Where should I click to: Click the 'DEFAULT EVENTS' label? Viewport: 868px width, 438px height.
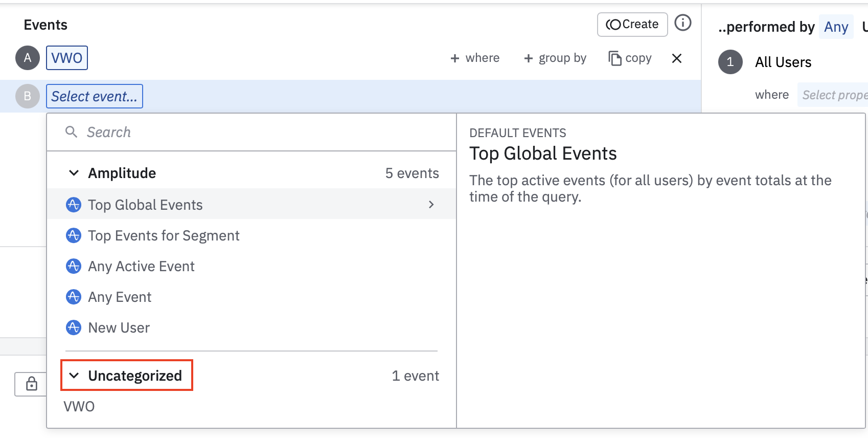(518, 133)
